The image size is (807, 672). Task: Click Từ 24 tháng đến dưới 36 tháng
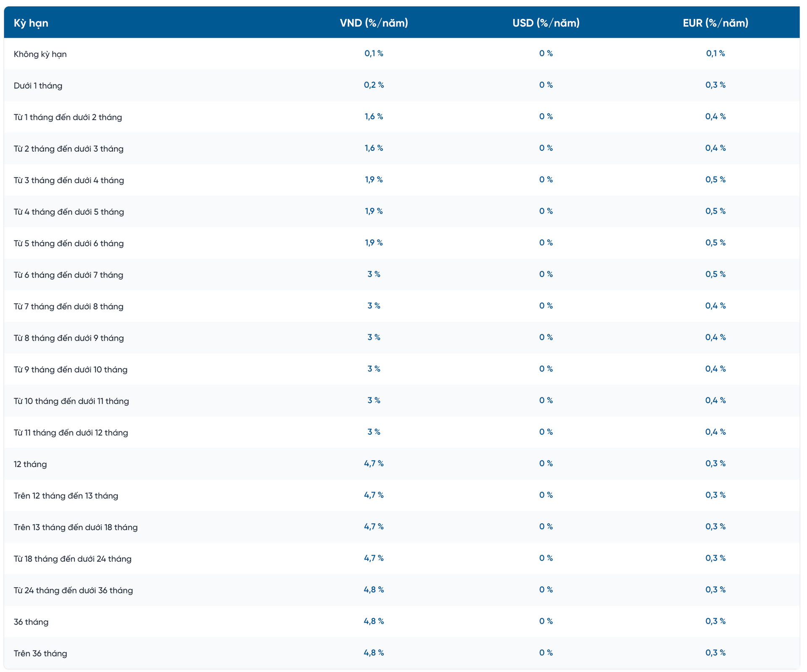(73, 591)
